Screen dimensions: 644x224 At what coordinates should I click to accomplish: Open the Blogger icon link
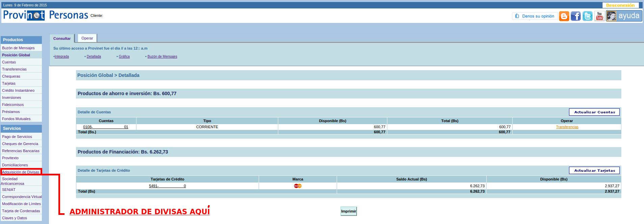pos(564,16)
